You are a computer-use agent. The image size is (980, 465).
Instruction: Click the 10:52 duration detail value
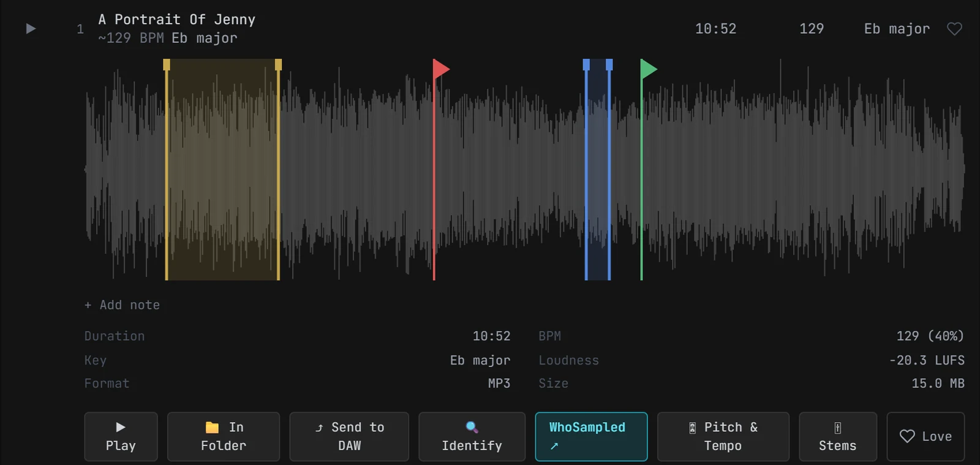[x=491, y=336]
